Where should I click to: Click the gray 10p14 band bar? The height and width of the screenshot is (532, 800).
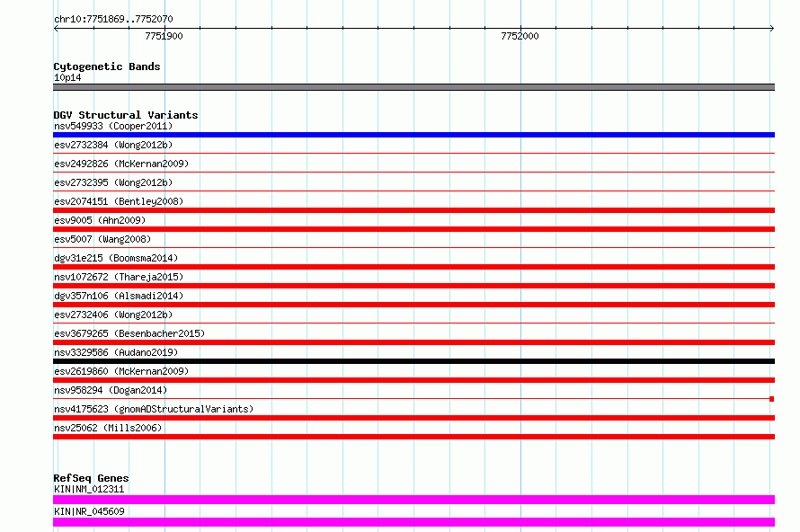[x=413, y=87]
